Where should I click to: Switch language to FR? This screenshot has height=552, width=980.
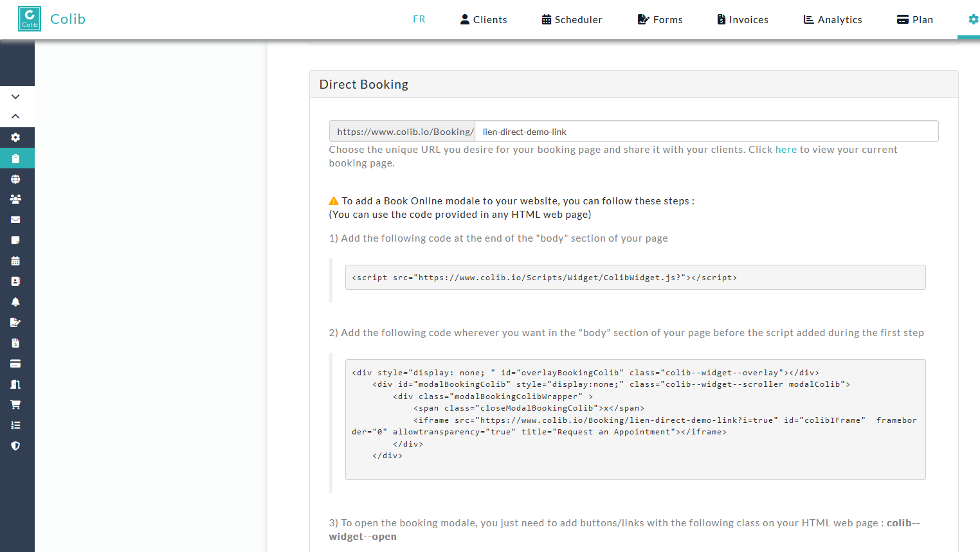tap(419, 19)
